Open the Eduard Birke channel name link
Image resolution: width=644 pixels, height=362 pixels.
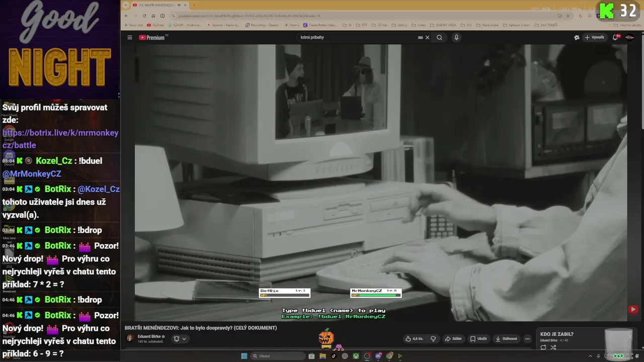tap(149, 336)
